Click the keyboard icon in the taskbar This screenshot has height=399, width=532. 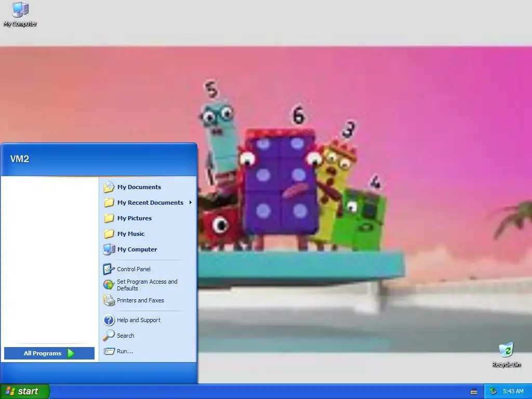474,392
